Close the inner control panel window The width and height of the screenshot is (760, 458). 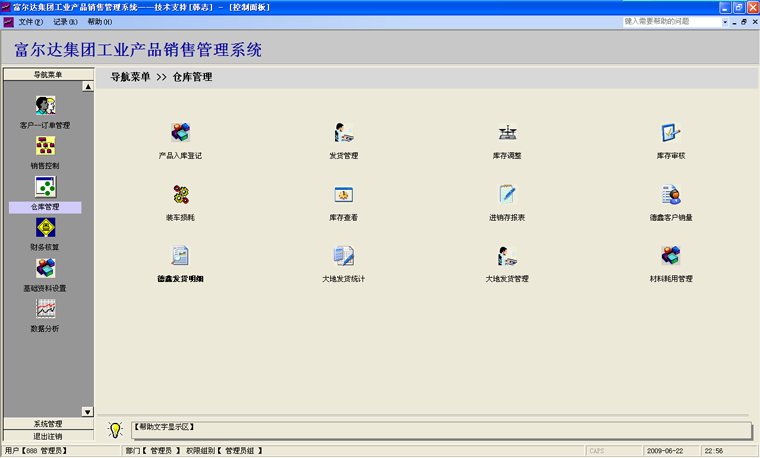(755, 22)
